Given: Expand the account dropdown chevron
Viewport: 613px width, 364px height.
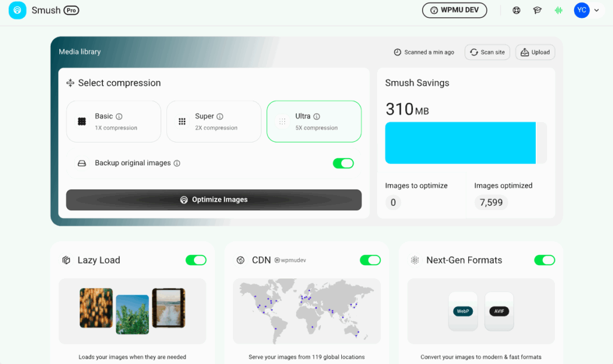Looking at the screenshot, I should pyautogui.click(x=597, y=11).
